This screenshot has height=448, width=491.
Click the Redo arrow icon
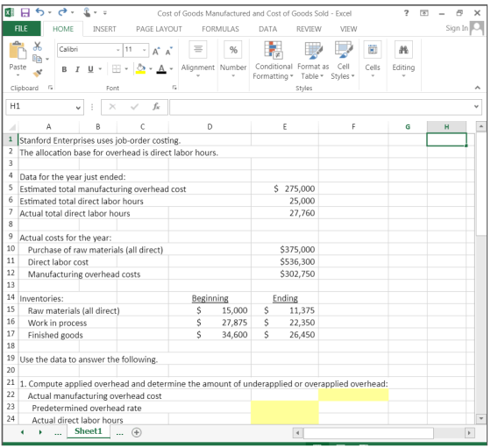click(x=62, y=12)
